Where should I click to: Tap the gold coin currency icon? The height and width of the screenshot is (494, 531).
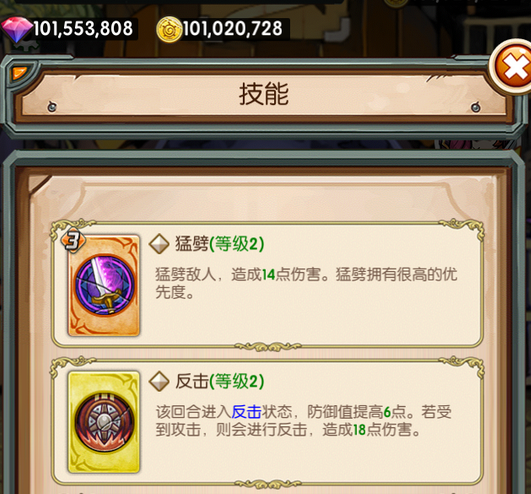(169, 29)
